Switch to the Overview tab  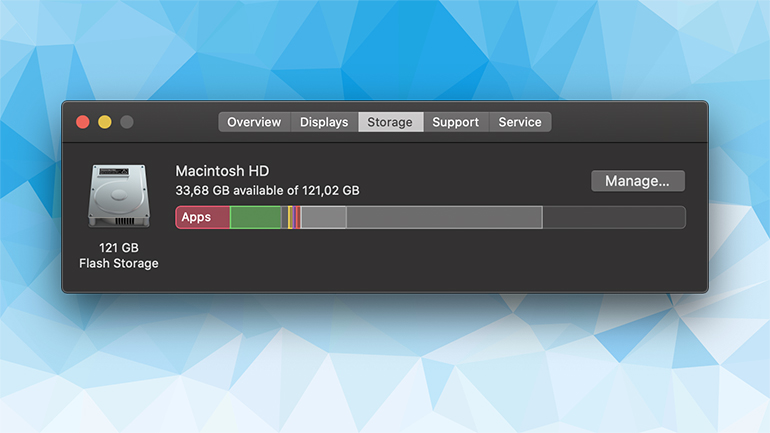[254, 122]
